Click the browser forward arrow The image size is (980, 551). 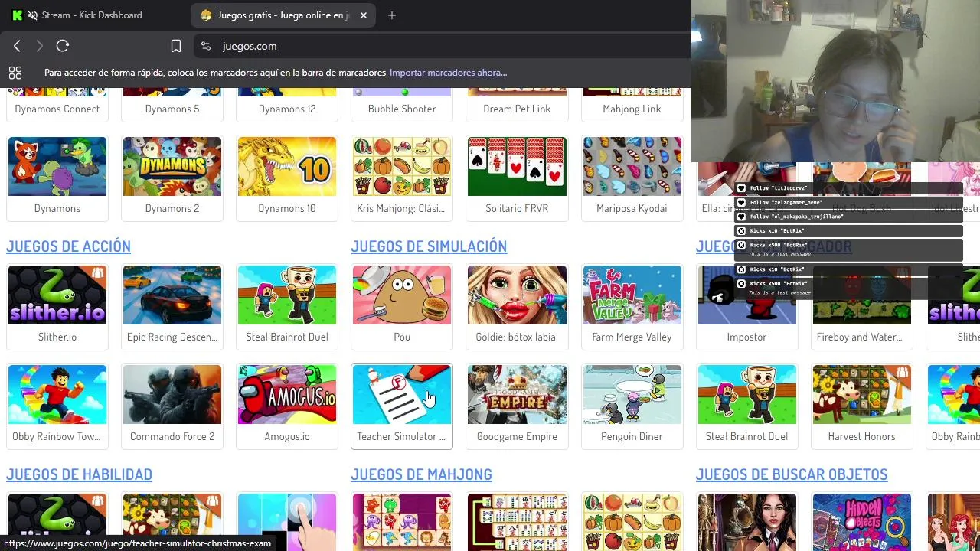(x=39, y=46)
